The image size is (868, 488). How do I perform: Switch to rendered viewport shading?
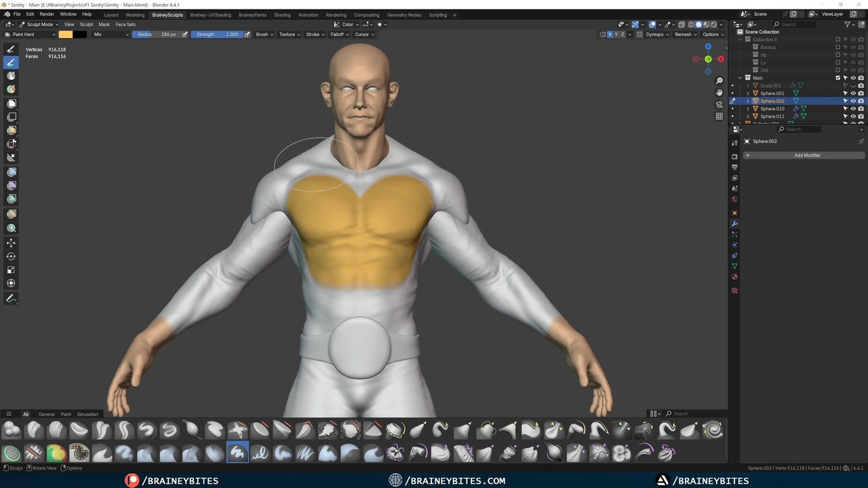tap(713, 24)
